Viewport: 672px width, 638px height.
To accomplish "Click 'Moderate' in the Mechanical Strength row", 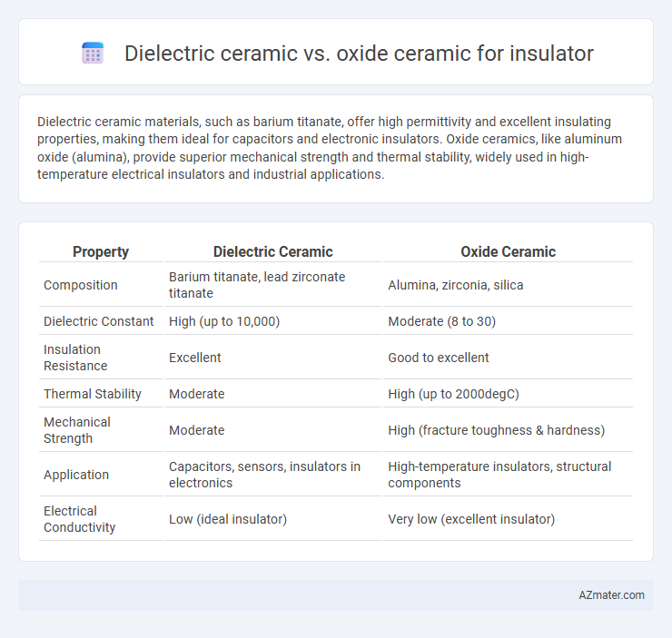I will [197, 430].
